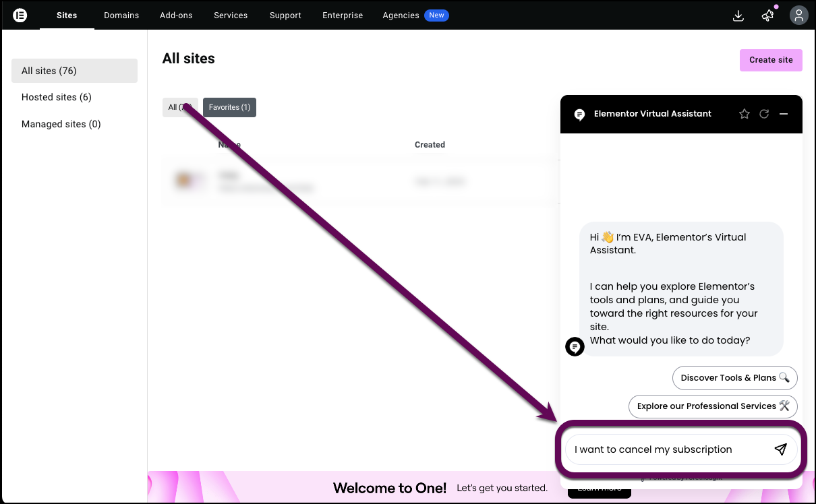Image resolution: width=816 pixels, height=504 pixels.
Task: Open the Domains menu
Action: pos(121,15)
